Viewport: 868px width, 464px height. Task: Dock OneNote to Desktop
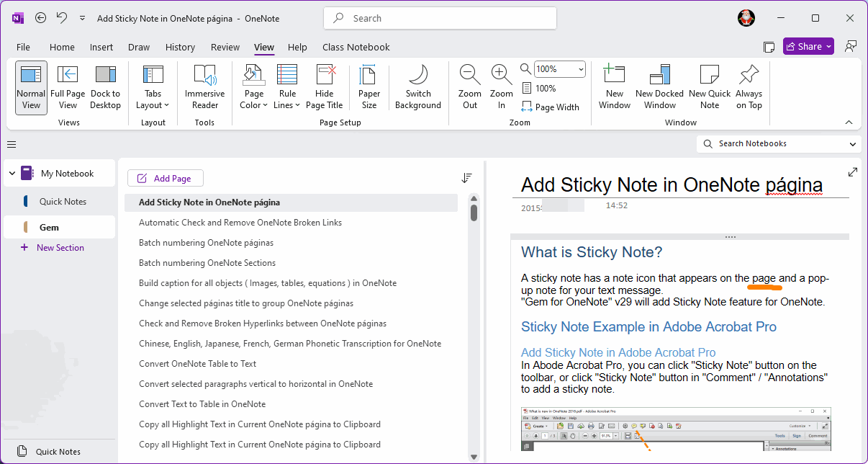[105, 88]
